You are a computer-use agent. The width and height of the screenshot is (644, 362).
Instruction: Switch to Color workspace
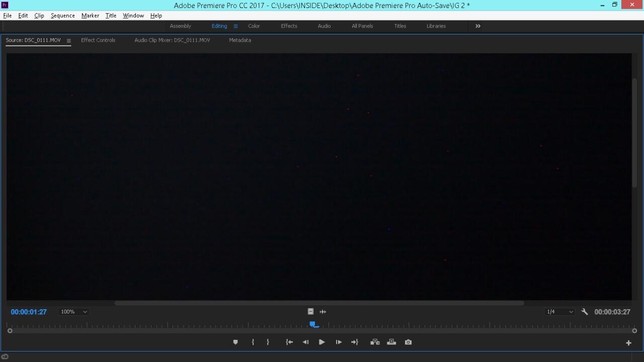pyautogui.click(x=254, y=26)
